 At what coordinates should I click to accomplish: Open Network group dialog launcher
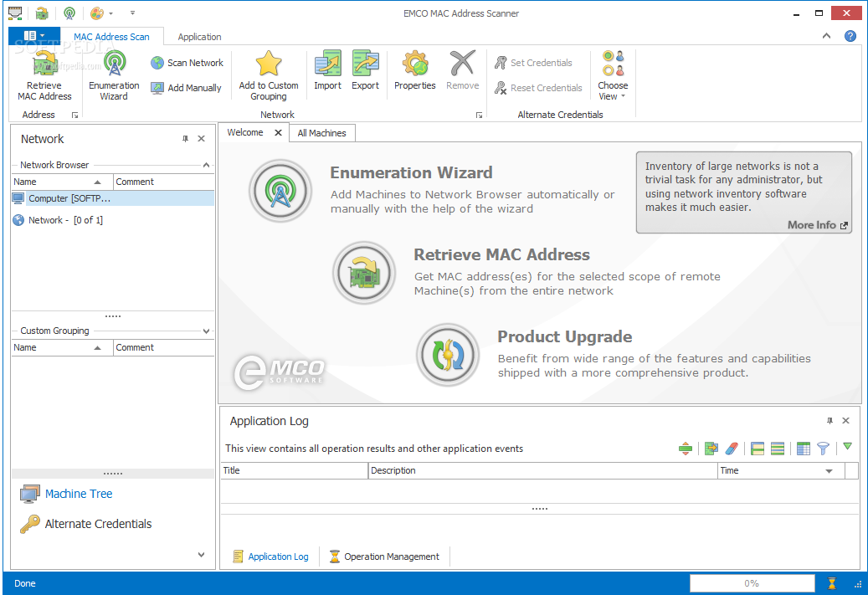pos(479,115)
